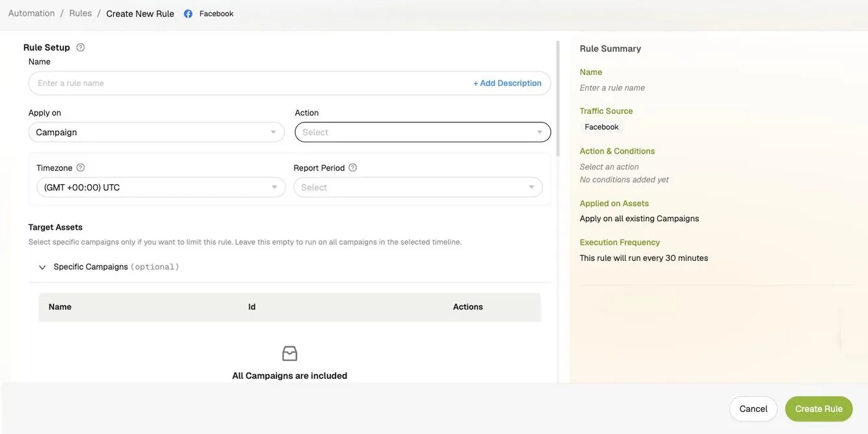Click "Traffic Source" heading in summary
This screenshot has width=868, height=434.
tap(606, 111)
